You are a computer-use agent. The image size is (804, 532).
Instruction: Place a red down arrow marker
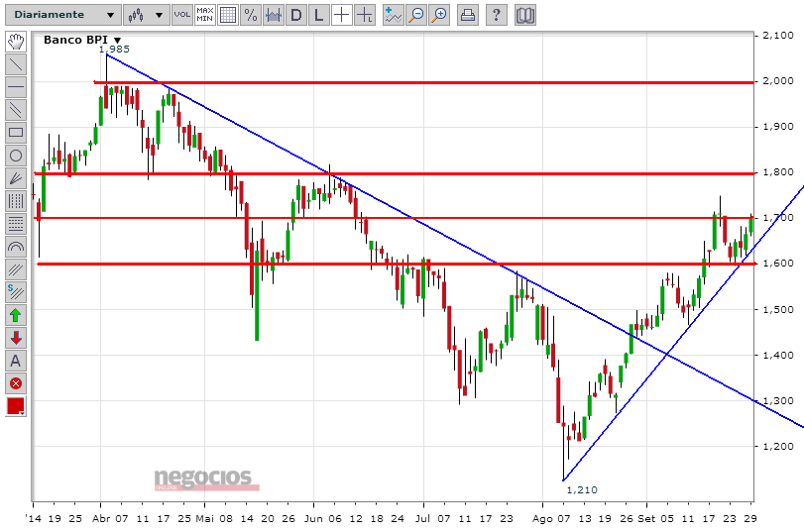[x=16, y=338]
